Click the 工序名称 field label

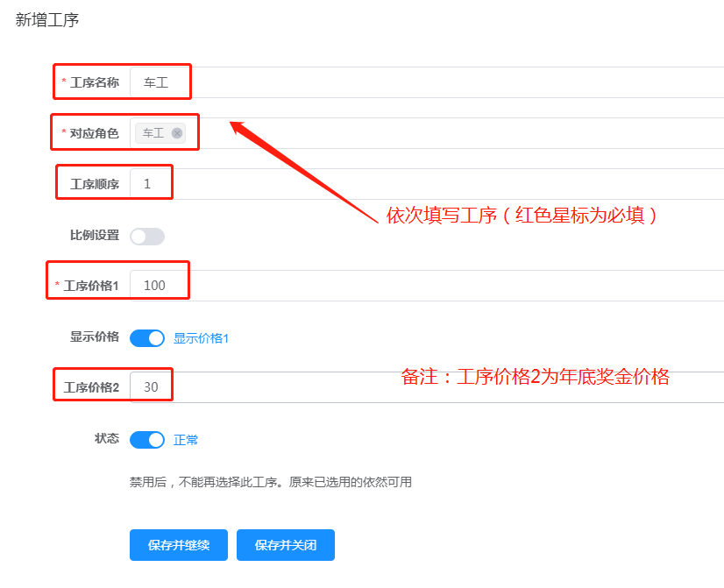(x=95, y=82)
